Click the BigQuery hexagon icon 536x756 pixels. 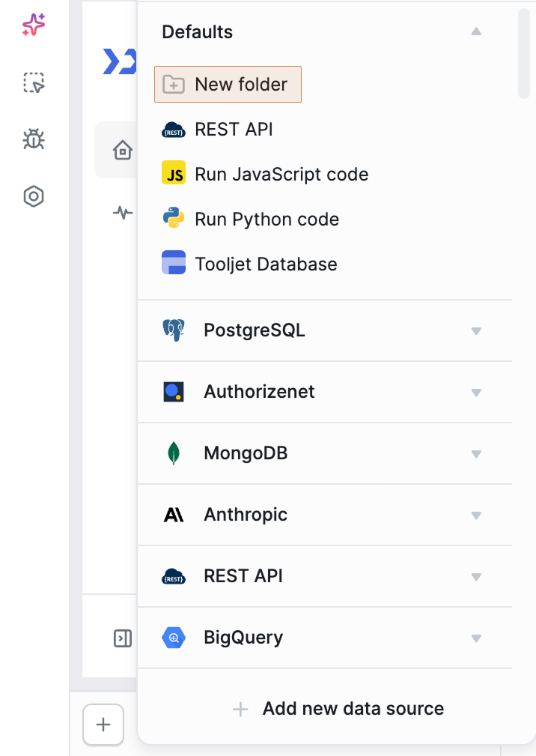(174, 638)
